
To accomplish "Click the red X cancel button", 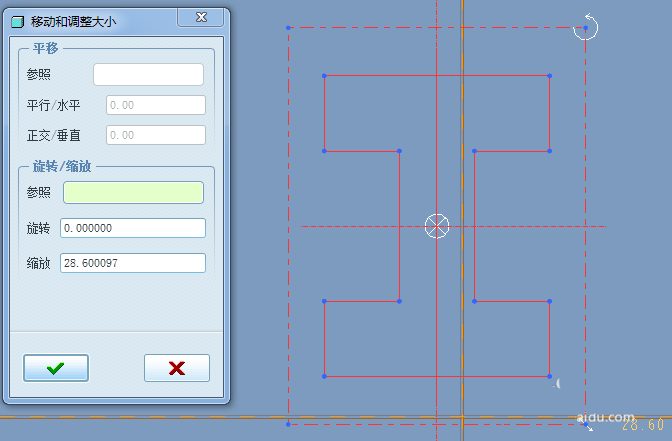I will point(177,368).
